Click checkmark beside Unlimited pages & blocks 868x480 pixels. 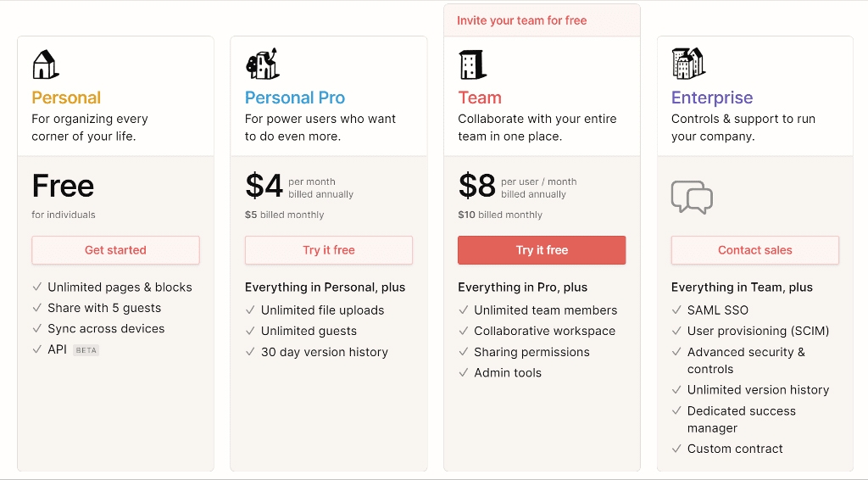tap(37, 287)
